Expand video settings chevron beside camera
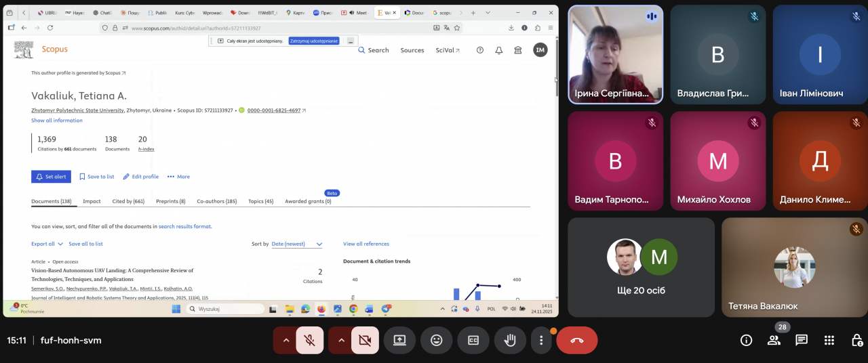The image size is (868, 363). tap(341, 340)
